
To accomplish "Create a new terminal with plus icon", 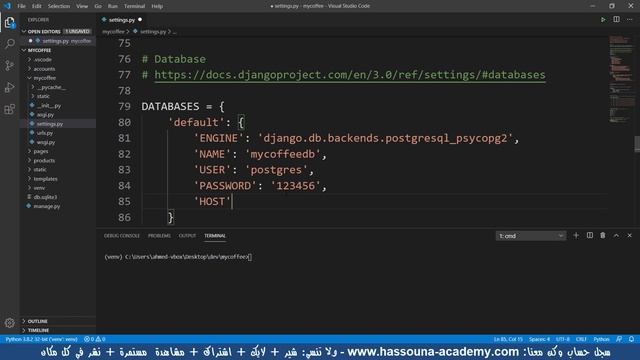I will tap(576, 236).
